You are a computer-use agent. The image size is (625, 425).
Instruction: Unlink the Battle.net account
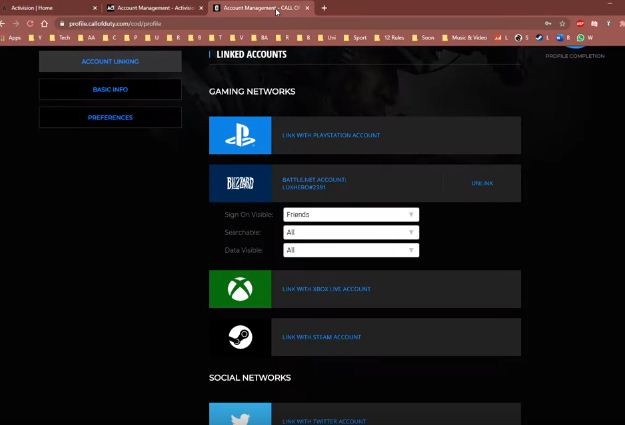point(482,183)
